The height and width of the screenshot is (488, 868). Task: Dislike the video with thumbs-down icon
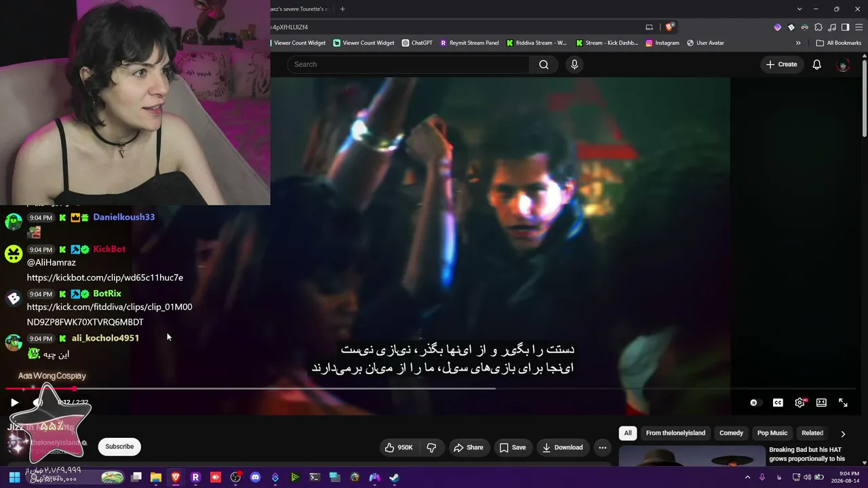pos(431,447)
